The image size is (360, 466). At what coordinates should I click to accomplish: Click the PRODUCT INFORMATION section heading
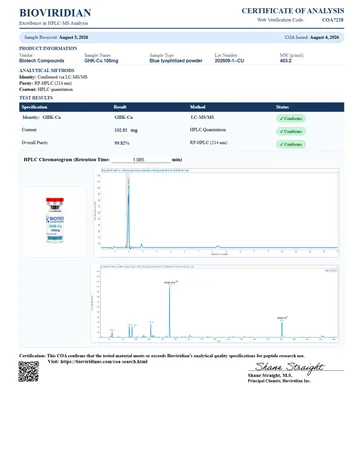(48, 48)
